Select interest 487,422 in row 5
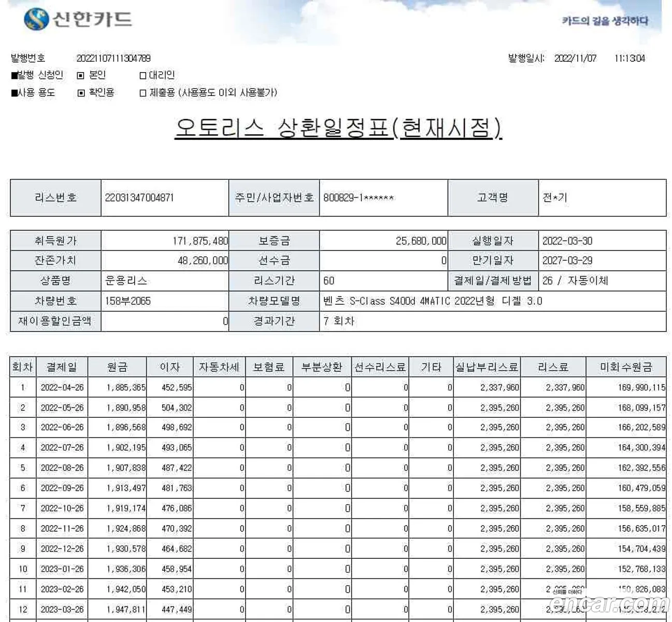Image resolution: width=672 pixels, height=622 pixels. click(177, 468)
